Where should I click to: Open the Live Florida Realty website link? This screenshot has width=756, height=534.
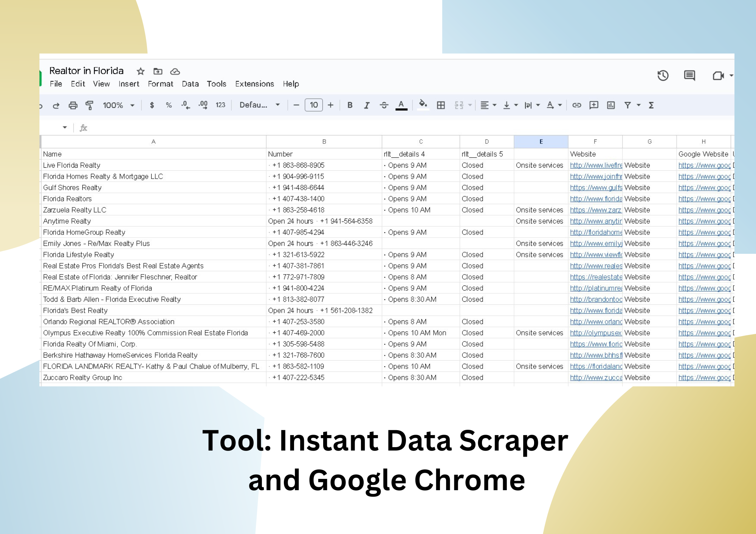point(596,165)
